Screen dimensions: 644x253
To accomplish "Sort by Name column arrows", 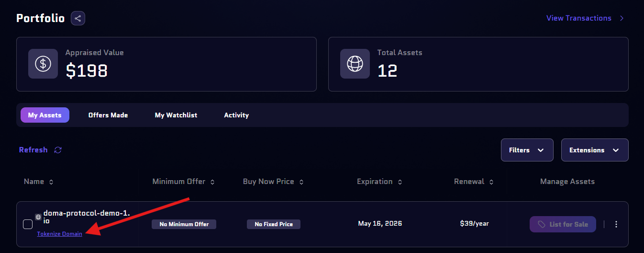I will click(51, 182).
